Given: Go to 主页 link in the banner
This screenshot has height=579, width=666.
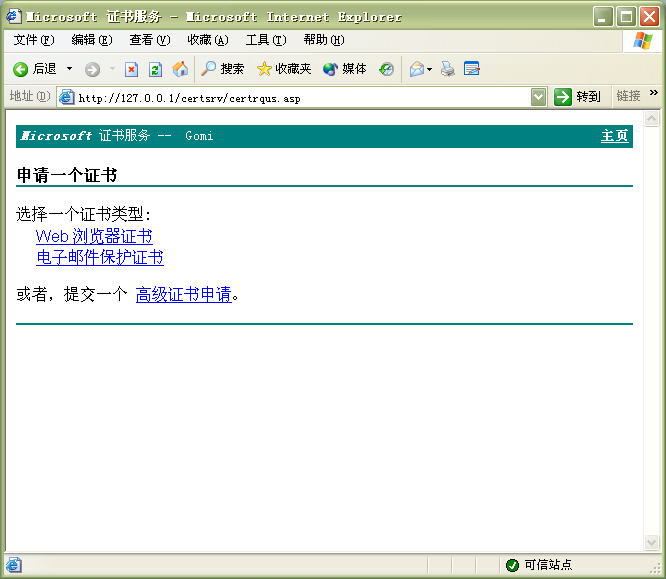Looking at the screenshot, I should [615, 136].
